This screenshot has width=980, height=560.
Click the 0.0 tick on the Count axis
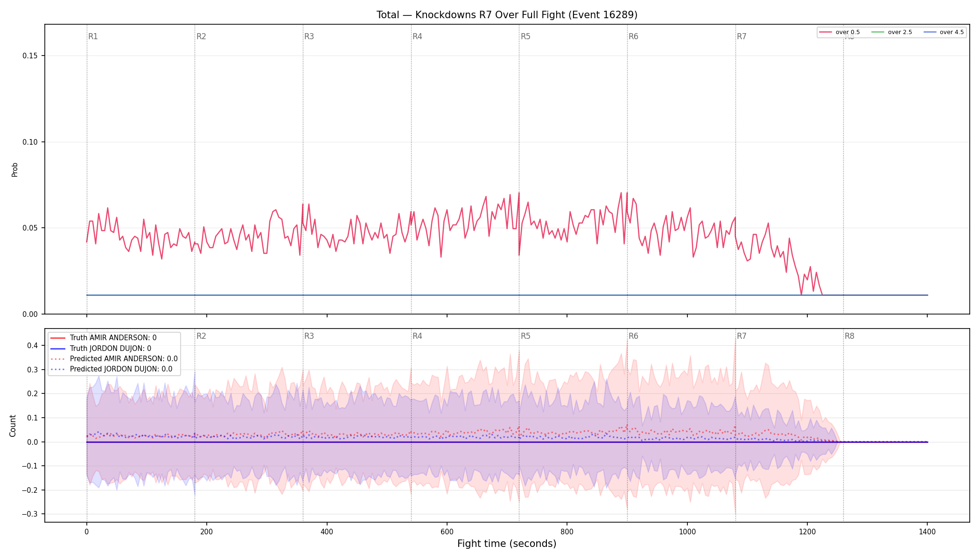[x=32, y=442]
